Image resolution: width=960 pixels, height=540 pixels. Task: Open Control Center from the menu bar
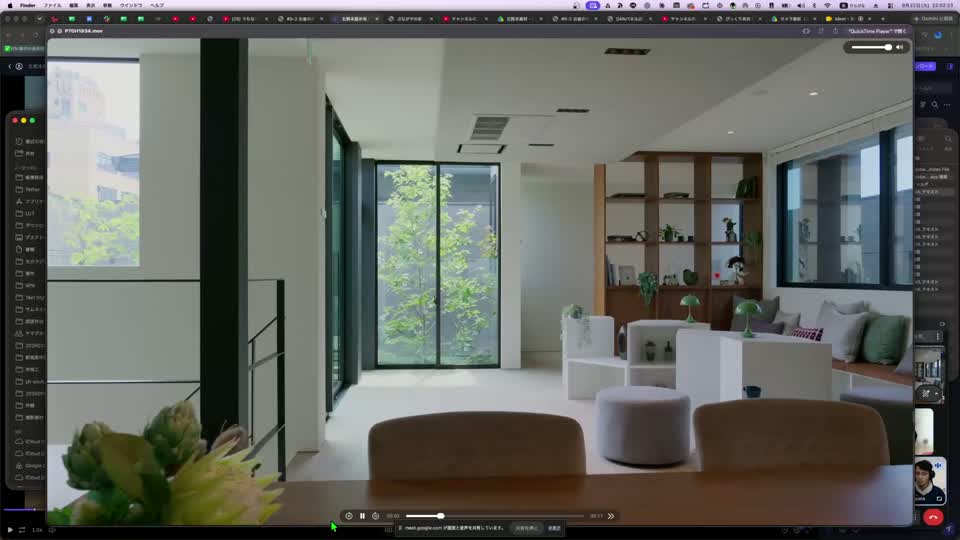pos(890,5)
